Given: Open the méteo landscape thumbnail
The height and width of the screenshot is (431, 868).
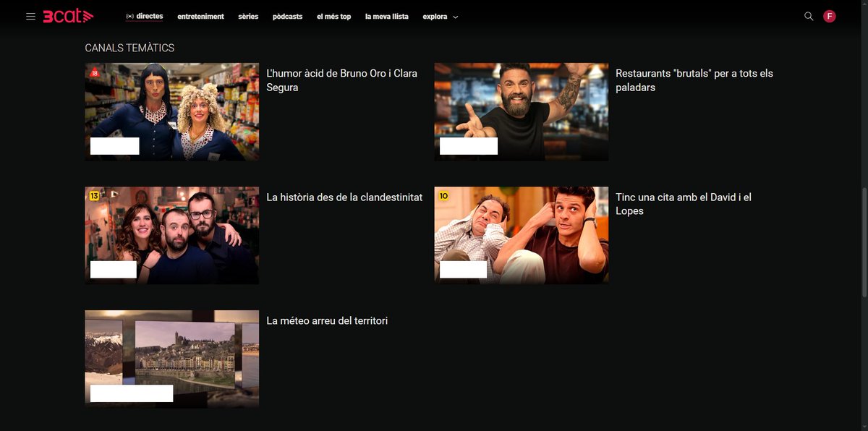Looking at the screenshot, I should tap(172, 359).
